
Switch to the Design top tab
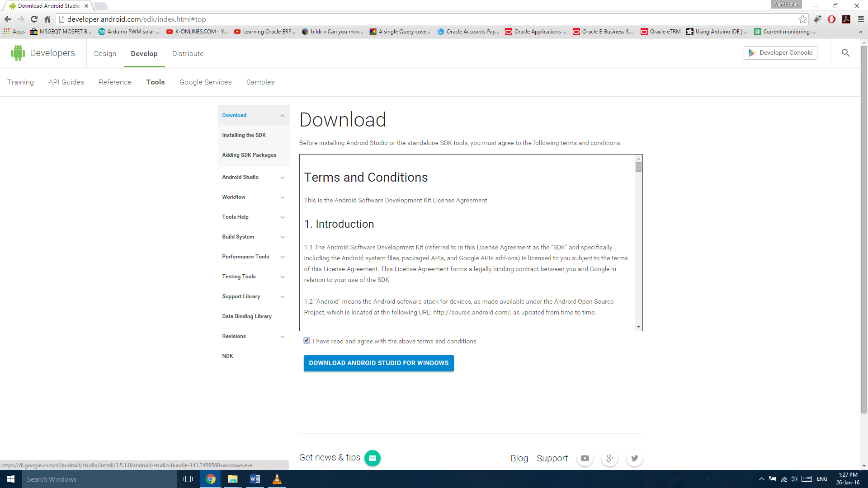coord(105,54)
